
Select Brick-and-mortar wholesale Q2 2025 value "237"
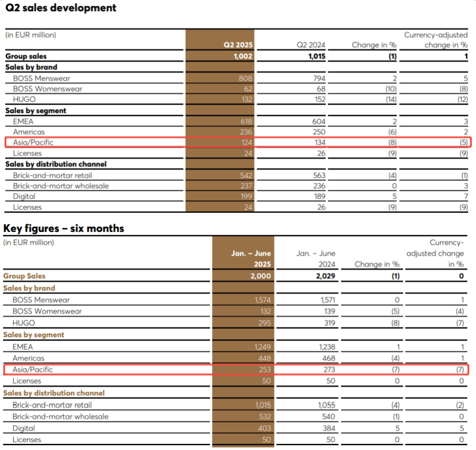tap(246, 186)
